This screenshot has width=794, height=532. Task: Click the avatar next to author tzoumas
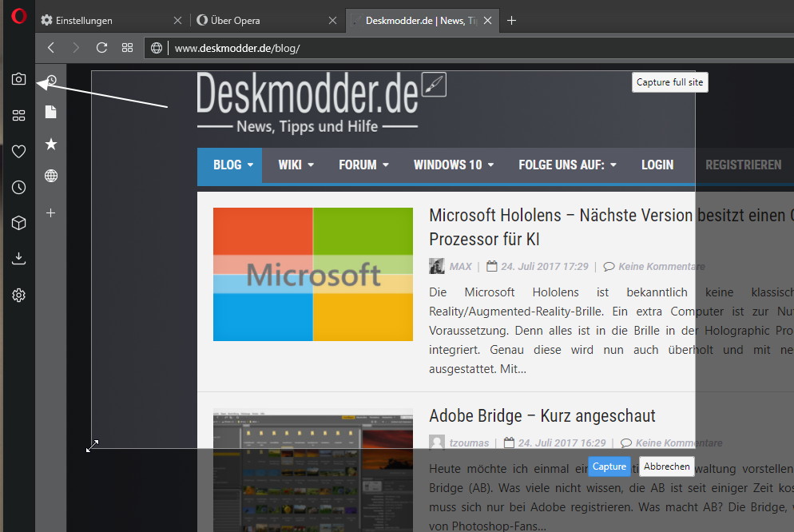click(436, 443)
